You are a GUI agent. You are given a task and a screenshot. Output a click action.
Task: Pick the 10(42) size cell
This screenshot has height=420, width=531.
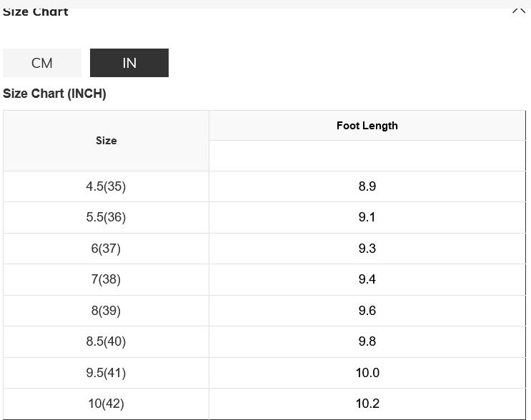tap(106, 404)
